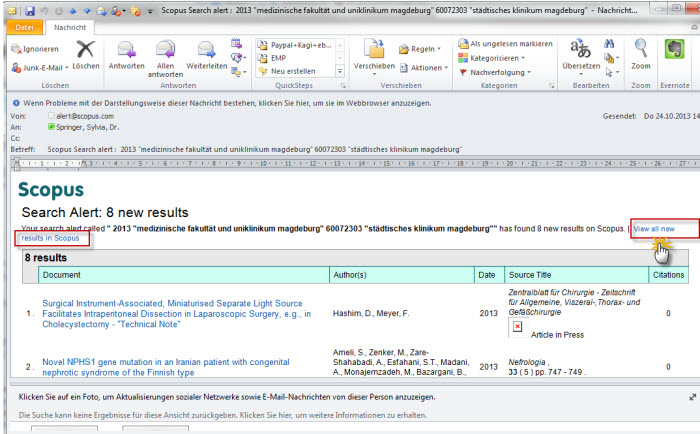Click the Ignorieren button
Screen dimensions: 700x434
(35, 49)
